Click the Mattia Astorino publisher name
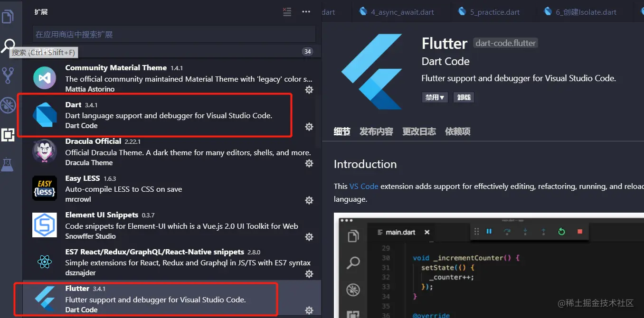Image resolution: width=644 pixels, height=318 pixels. (x=90, y=89)
